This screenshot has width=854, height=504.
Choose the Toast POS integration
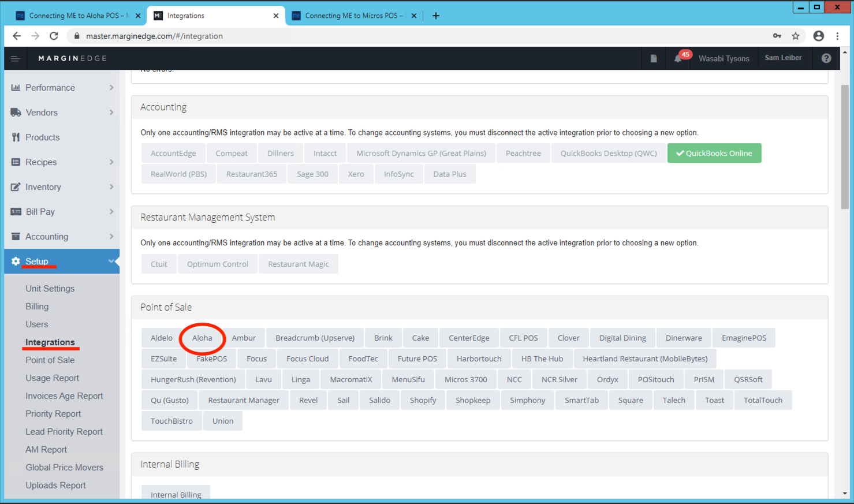point(714,400)
